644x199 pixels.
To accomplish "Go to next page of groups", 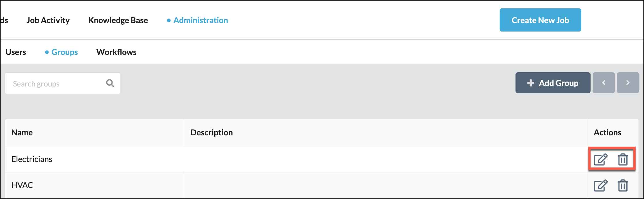I will 628,83.
